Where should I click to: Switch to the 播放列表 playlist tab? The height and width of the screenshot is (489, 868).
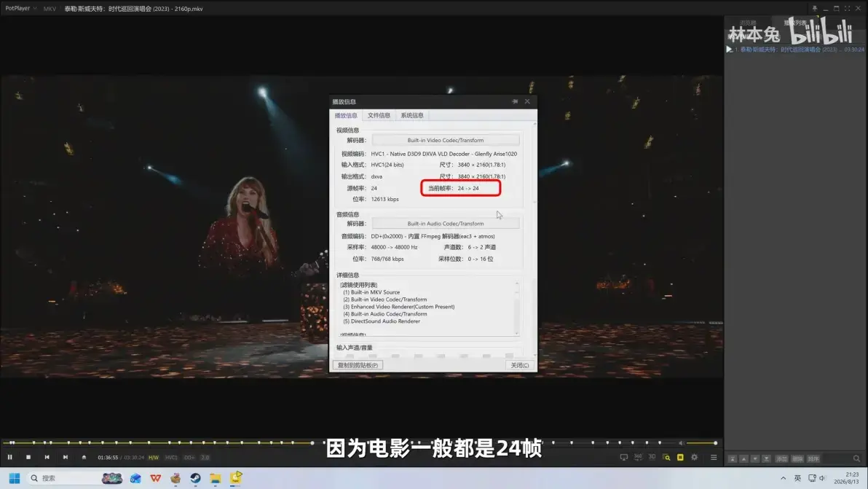tap(795, 23)
